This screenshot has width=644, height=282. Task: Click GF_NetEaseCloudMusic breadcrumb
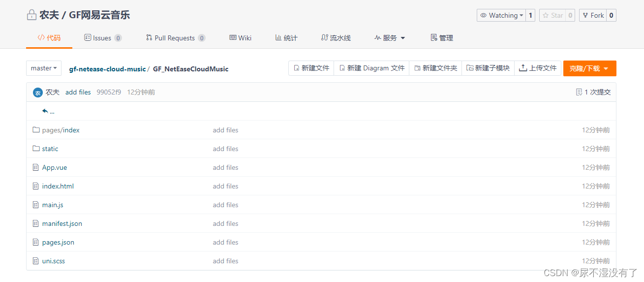pos(191,69)
